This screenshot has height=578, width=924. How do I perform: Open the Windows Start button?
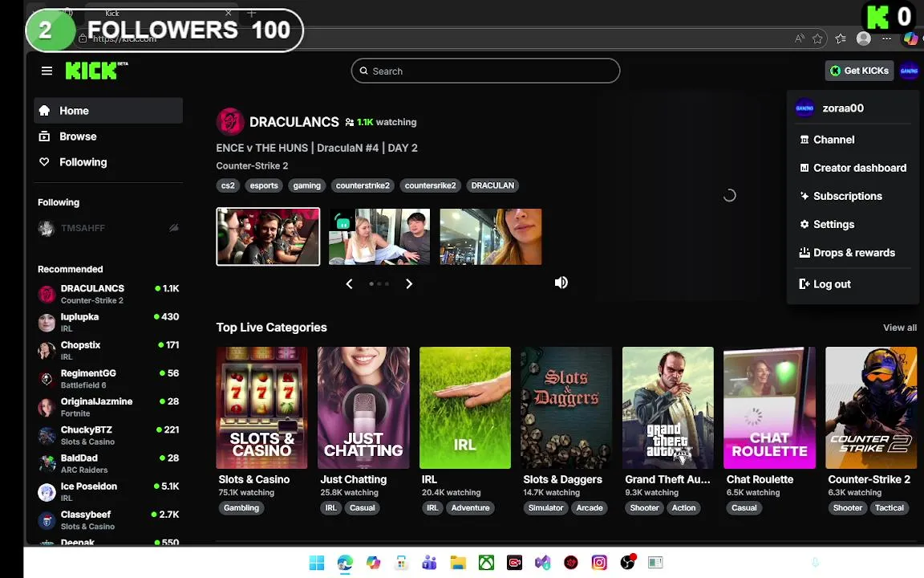[317, 563]
